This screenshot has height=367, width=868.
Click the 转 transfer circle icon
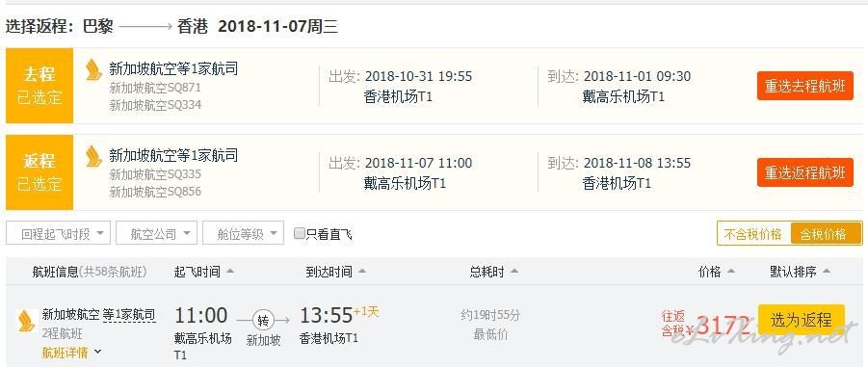point(262,320)
